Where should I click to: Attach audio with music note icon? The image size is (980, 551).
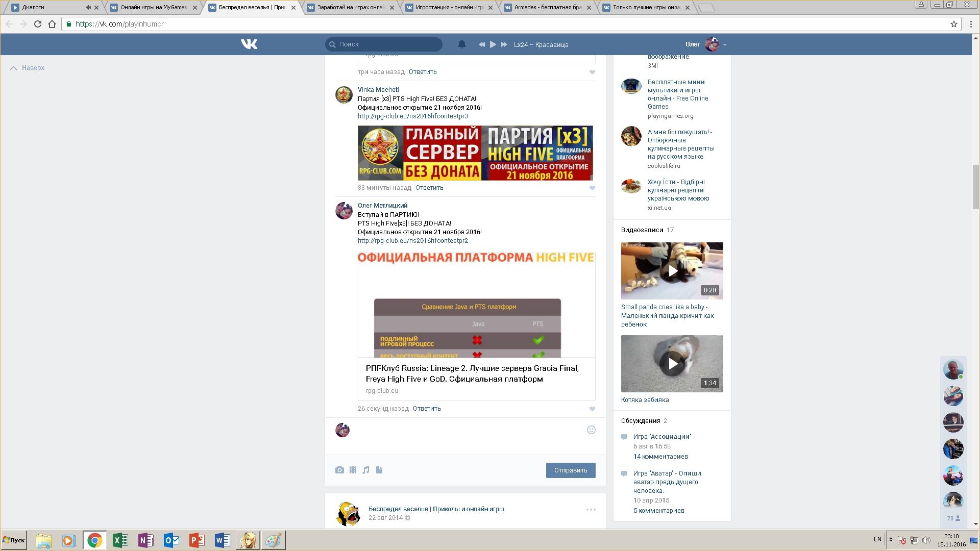pyautogui.click(x=366, y=470)
